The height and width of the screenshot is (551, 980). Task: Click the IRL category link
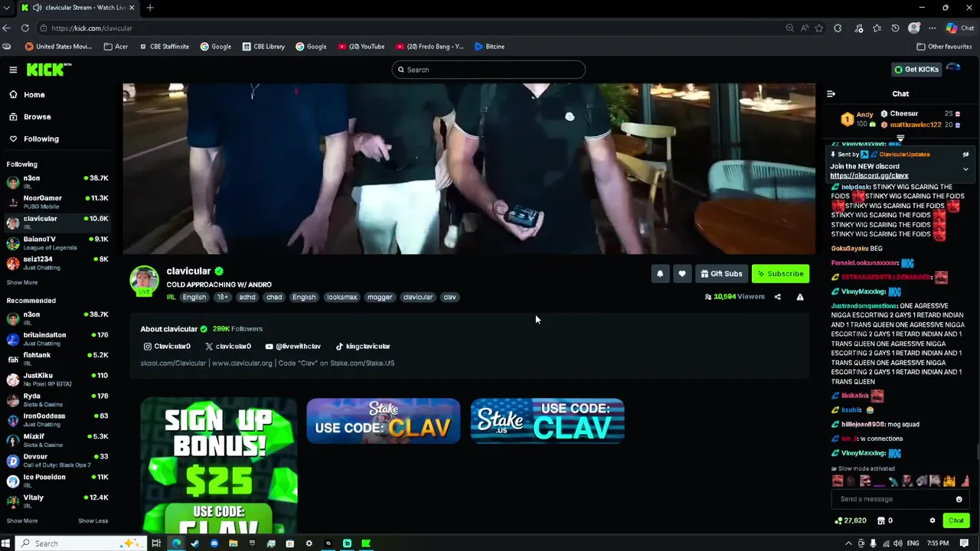tap(171, 297)
